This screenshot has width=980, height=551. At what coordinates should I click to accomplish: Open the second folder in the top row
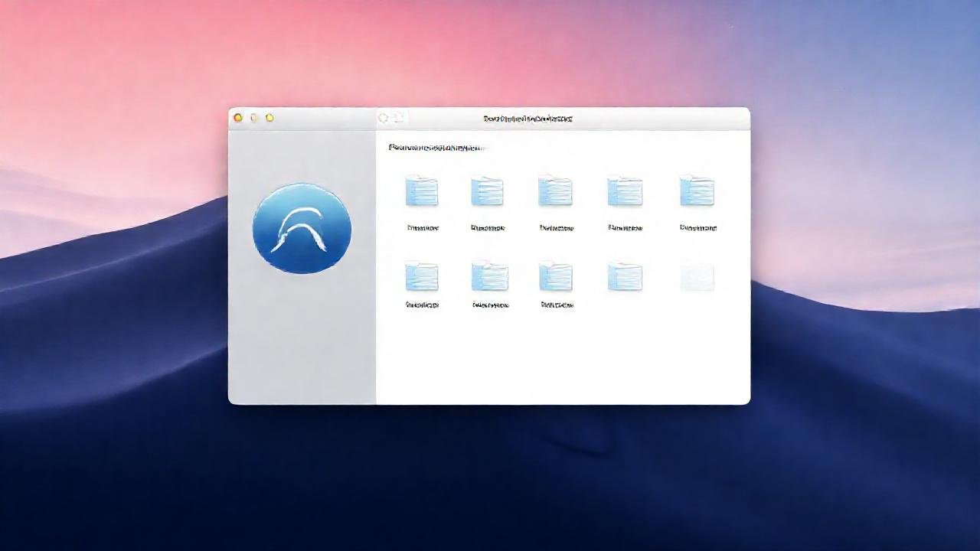488,191
